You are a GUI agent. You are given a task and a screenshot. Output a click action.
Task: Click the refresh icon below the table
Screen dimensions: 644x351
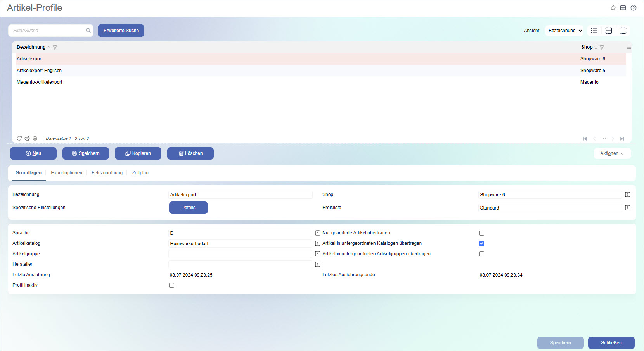tap(19, 138)
